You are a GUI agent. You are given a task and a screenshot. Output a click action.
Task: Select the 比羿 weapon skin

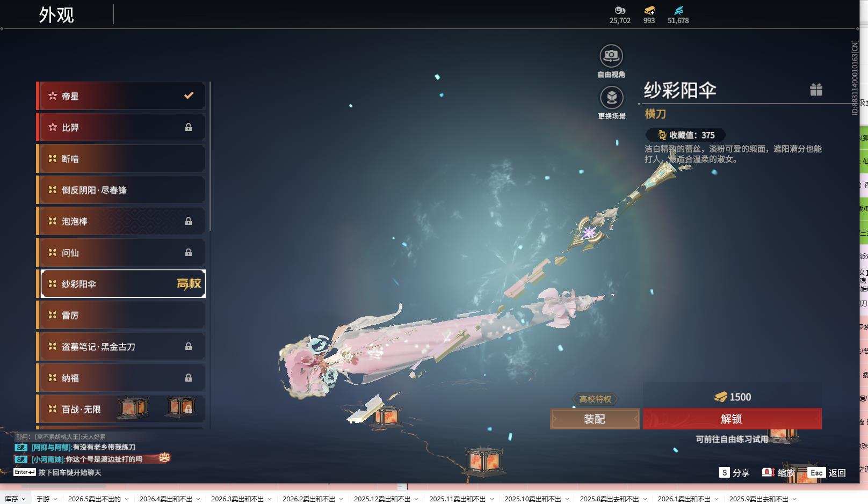click(121, 127)
